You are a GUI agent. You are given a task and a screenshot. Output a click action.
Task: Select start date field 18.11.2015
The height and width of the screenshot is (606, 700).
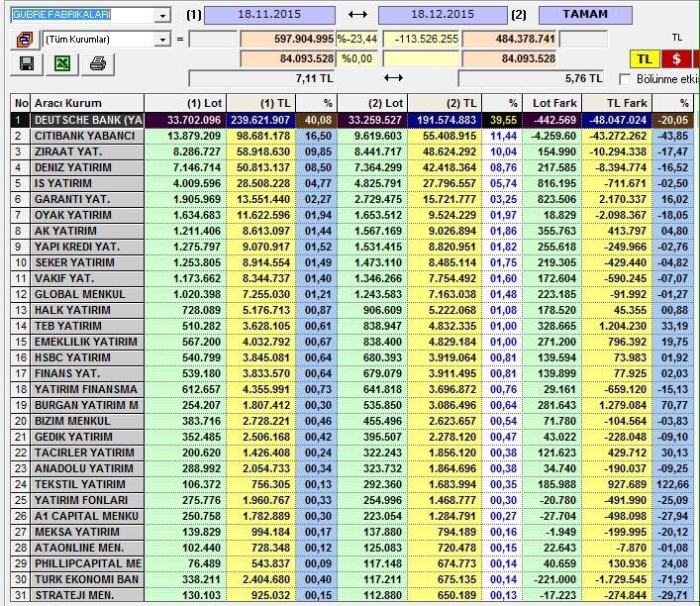269,14
